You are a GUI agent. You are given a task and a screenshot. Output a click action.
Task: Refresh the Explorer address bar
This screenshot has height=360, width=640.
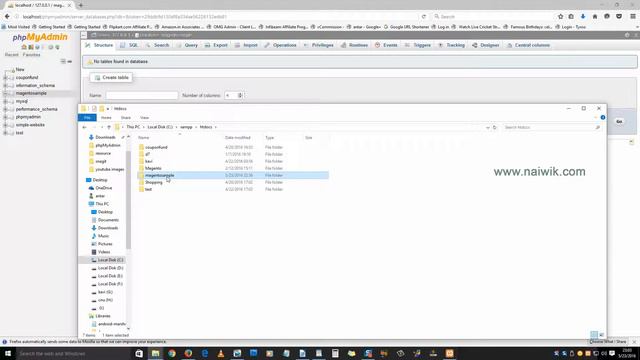click(x=494, y=127)
